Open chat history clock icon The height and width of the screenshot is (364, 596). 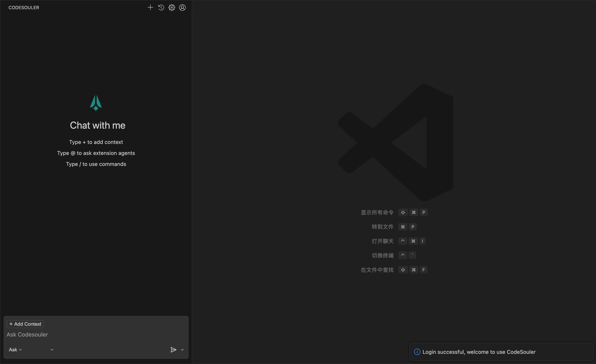161,8
